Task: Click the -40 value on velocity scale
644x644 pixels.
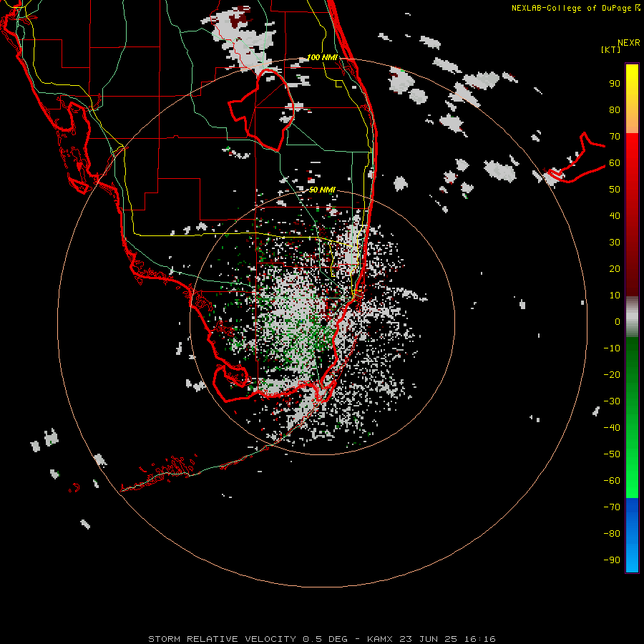Action: 612,428
